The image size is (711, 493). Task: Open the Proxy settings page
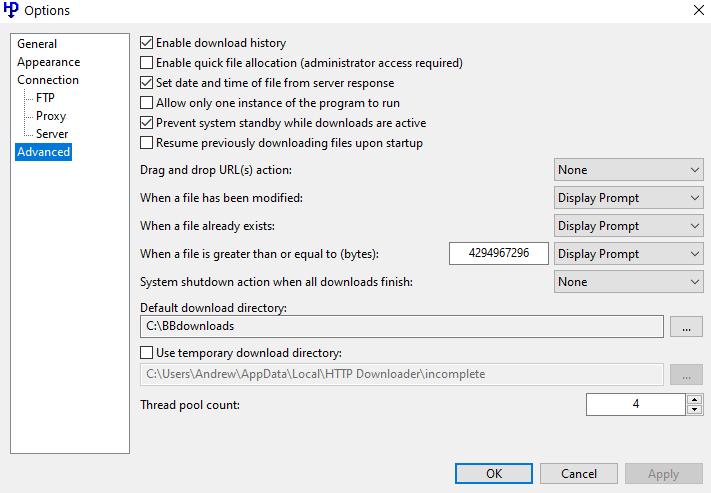(x=51, y=116)
